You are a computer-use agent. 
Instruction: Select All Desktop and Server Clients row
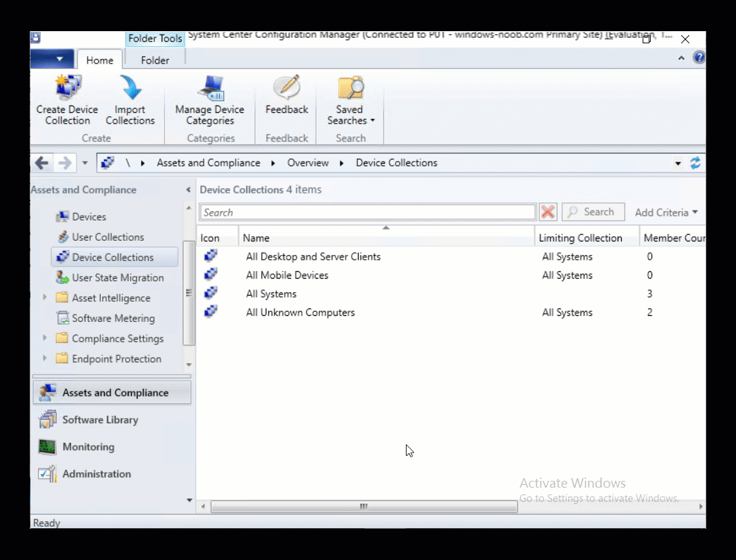[x=451, y=256]
